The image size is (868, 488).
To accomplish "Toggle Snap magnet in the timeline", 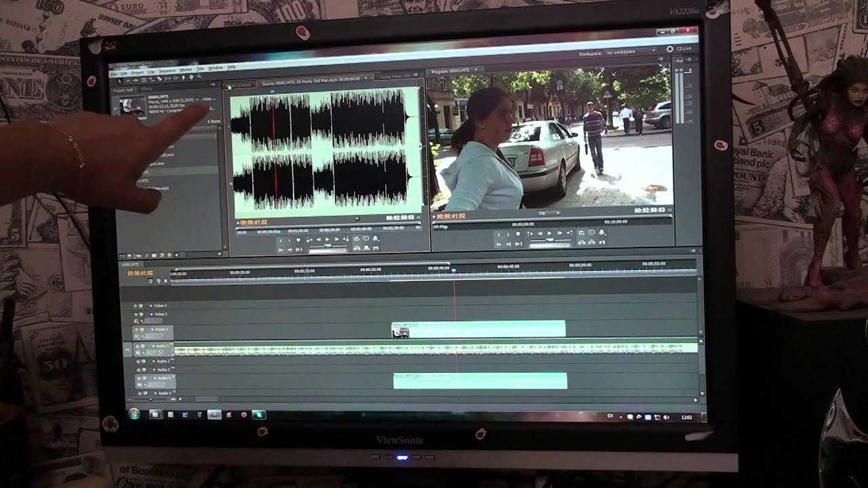I will pyautogui.click(x=151, y=281).
